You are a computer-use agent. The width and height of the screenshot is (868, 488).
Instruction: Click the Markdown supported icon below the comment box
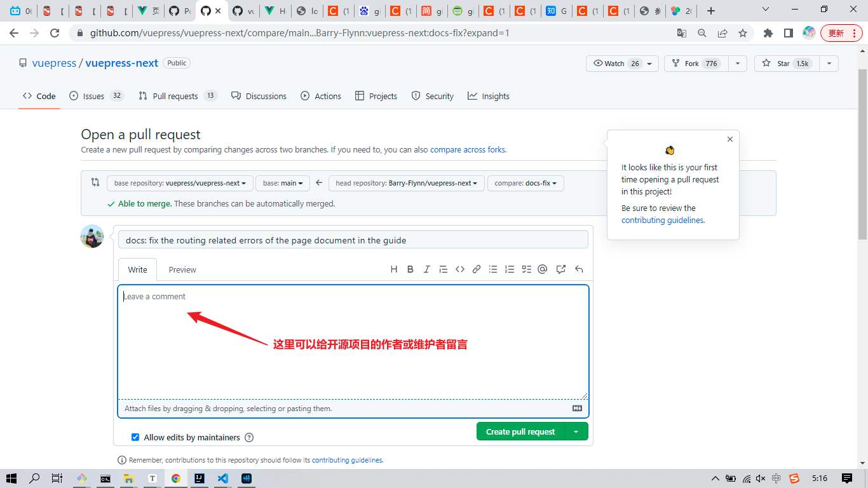[578, 409]
